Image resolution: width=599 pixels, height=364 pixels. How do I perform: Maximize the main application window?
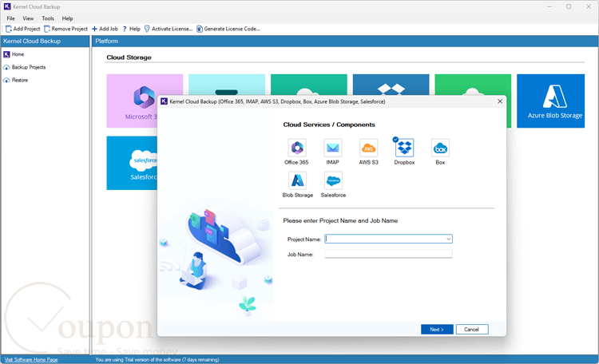coord(569,6)
